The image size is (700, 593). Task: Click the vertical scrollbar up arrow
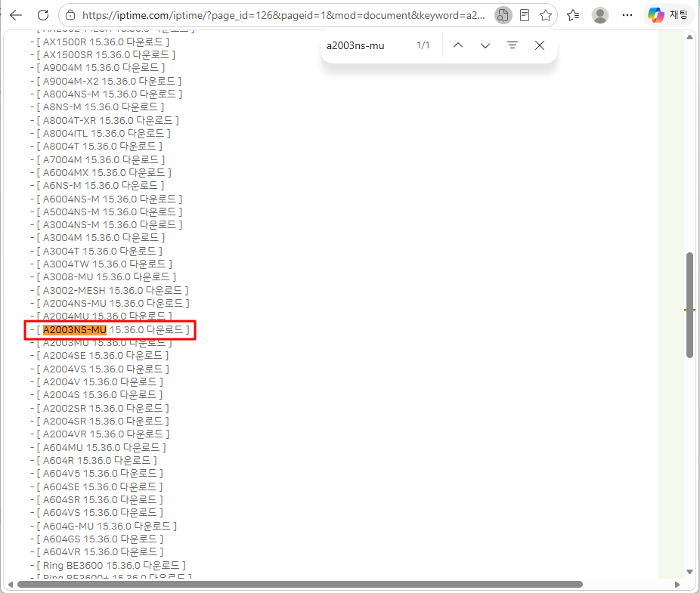click(x=689, y=37)
